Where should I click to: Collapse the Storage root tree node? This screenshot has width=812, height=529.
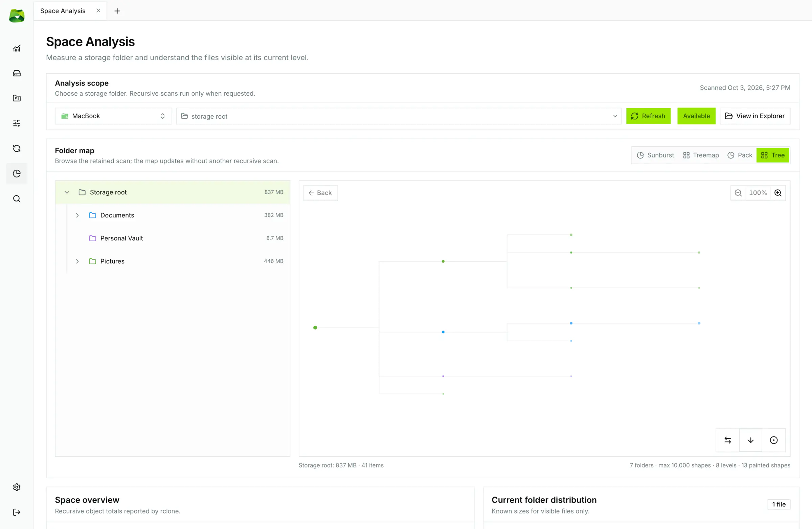pyautogui.click(x=67, y=192)
